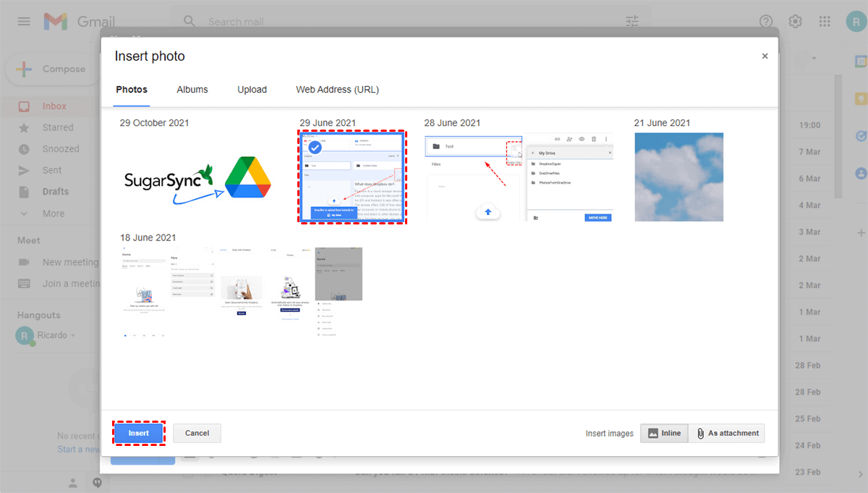
Task: Choose Inline image insertion
Action: point(664,433)
